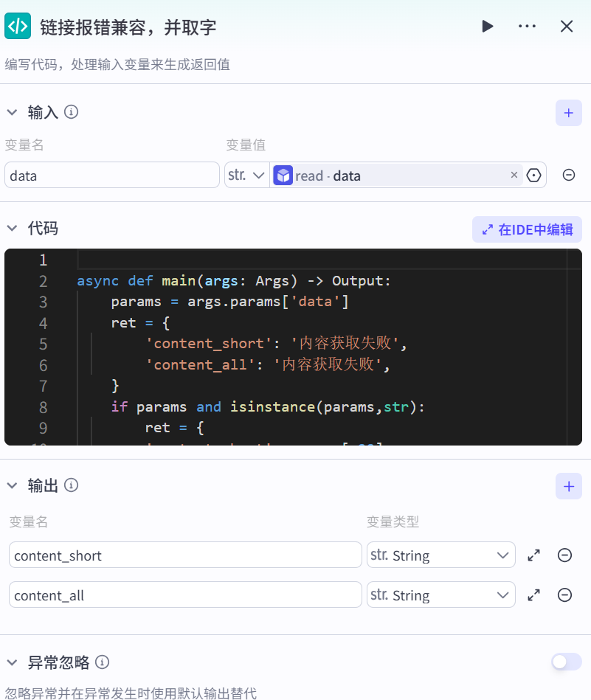Open the three-dot more options menu
The image size is (591, 700).
click(x=527, y=27)
